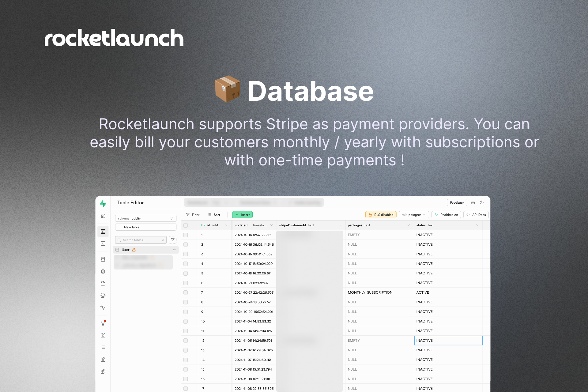This screenshot has width=588, height=392.
Task: Select the header select-all checkbox
Action: [x=186, y=225]
